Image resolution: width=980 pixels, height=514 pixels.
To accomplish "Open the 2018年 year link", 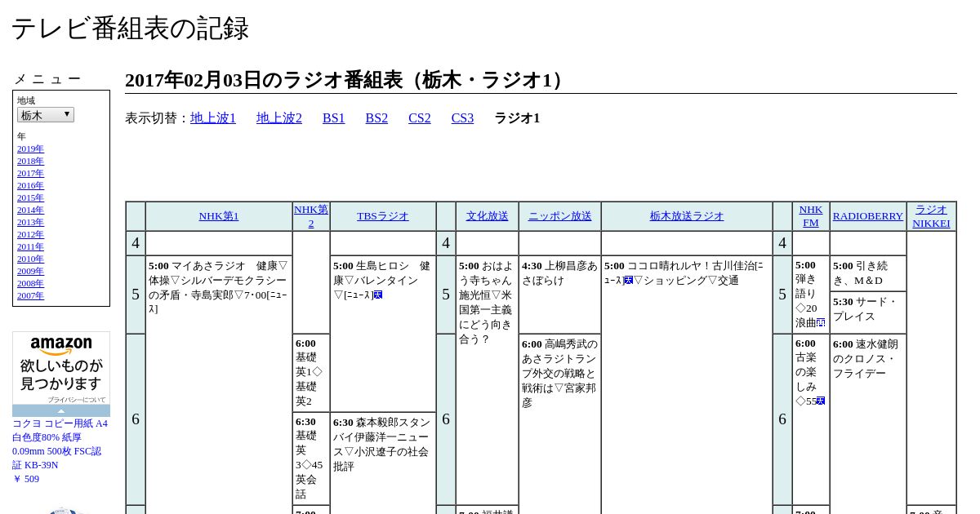I will [x=30, y=161].
